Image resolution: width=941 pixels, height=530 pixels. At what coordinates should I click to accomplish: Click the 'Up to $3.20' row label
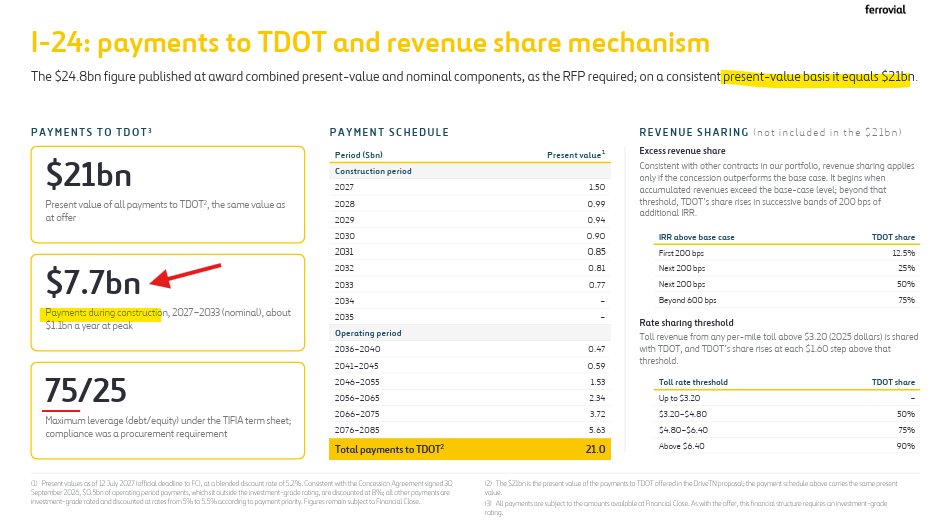coord(679,398)
